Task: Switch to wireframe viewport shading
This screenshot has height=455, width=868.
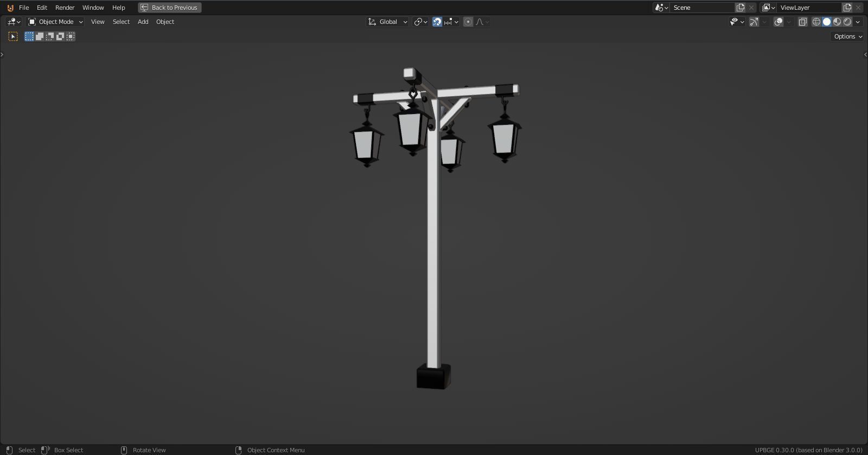Action: (x=816, y=22)
